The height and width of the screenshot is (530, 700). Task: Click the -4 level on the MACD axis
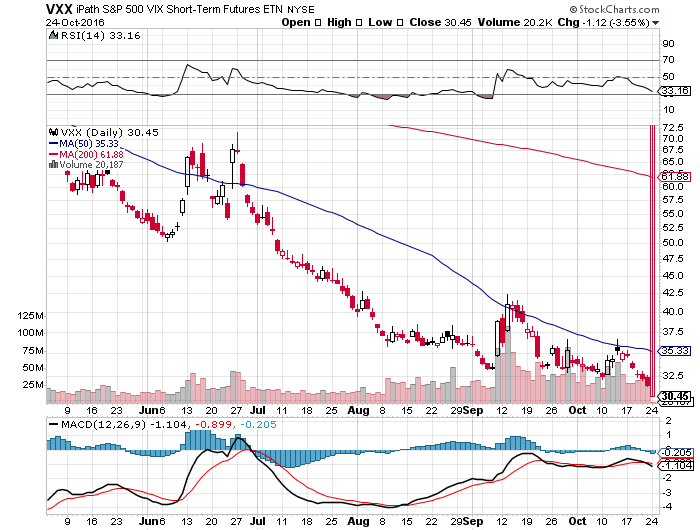pos(667,507)
